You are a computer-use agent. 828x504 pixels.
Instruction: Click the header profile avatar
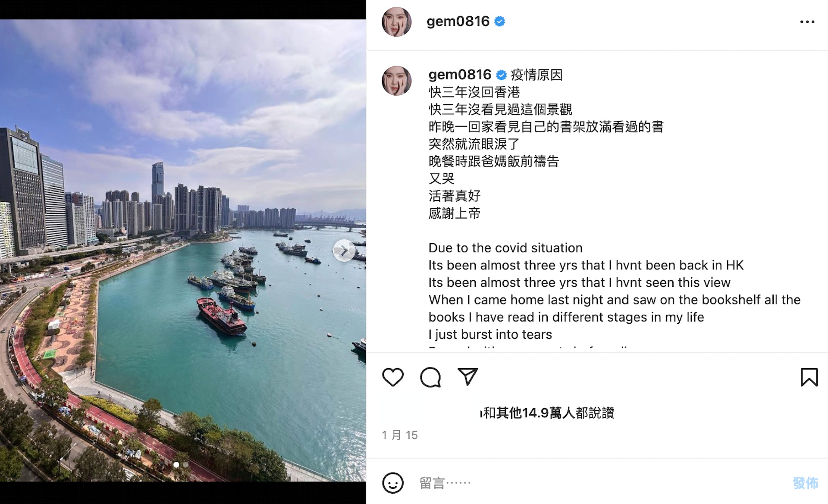pos(397,22)
